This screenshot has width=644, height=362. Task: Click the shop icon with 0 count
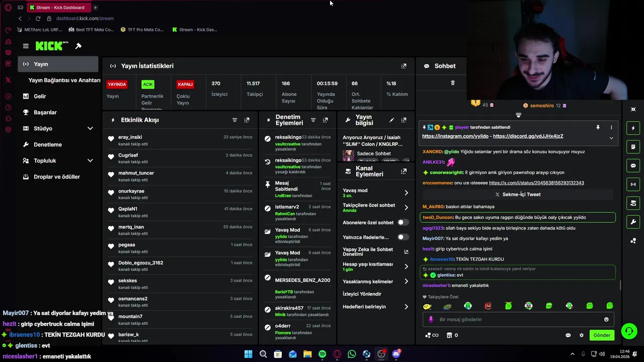(452, 335)
